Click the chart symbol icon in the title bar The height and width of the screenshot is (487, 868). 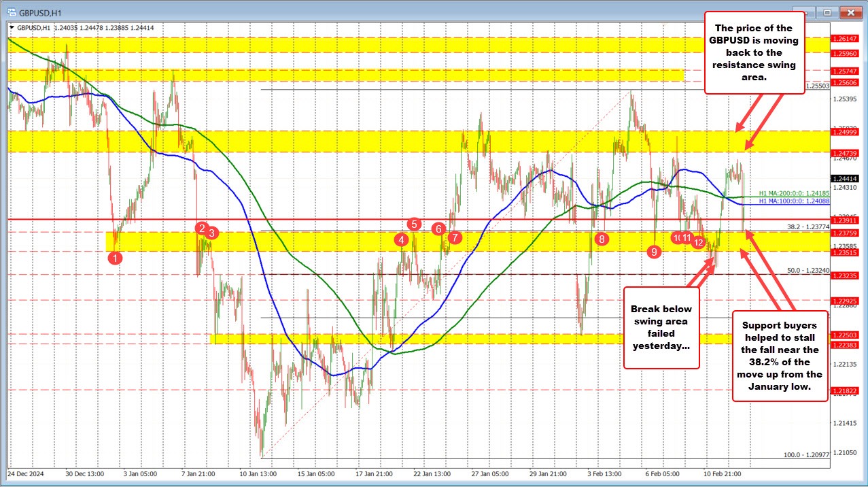click(x=10, y=12)
